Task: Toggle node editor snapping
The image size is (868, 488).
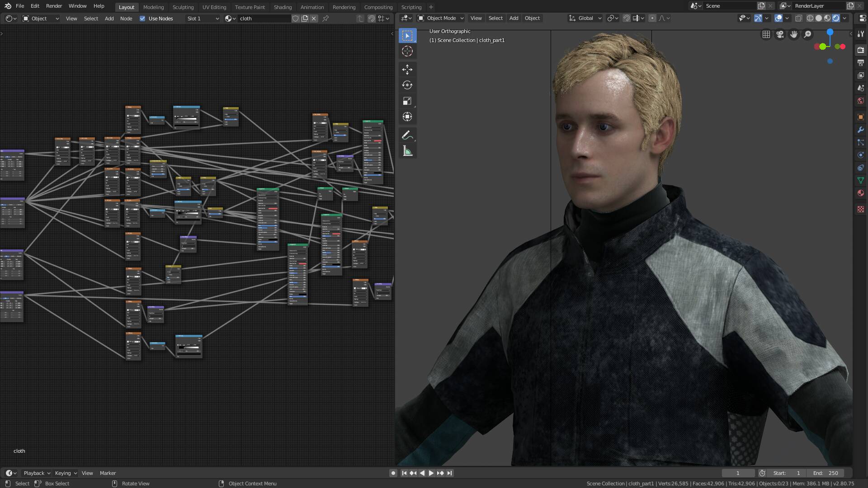Action: point(371,19)
